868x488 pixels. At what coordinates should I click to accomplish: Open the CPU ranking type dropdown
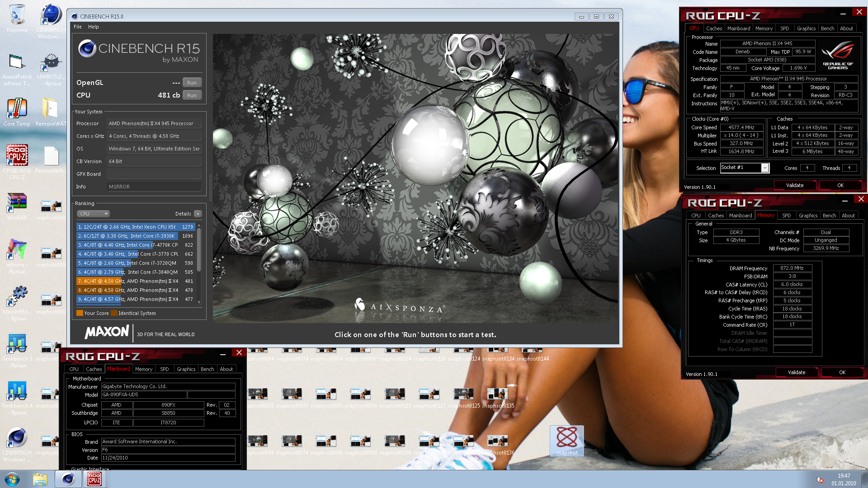pos(93,214)
